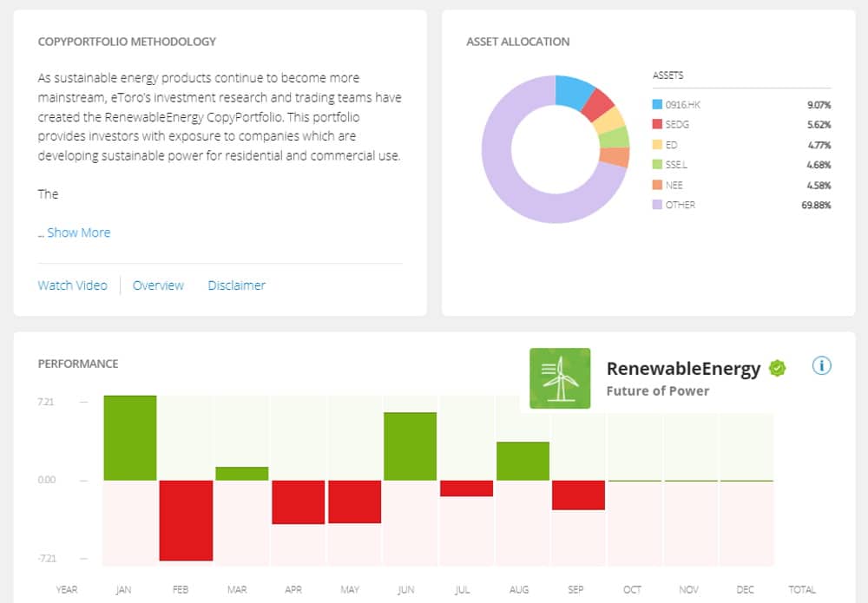Click the 5.62% allocation value
The width and height of the screenshot is (868, 603).
click(819, 124)
